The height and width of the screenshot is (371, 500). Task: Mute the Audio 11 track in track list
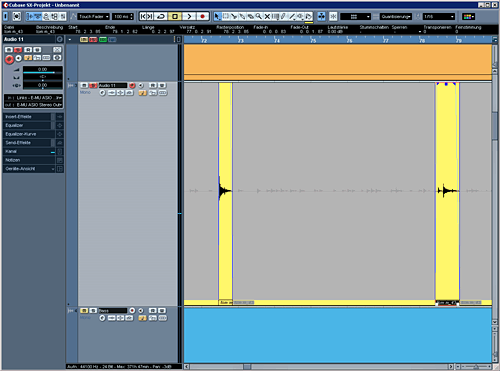point(84,85)
